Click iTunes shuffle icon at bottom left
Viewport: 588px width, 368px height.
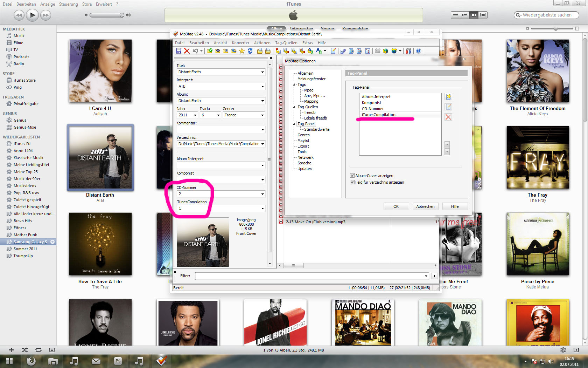tap(24, 350)
